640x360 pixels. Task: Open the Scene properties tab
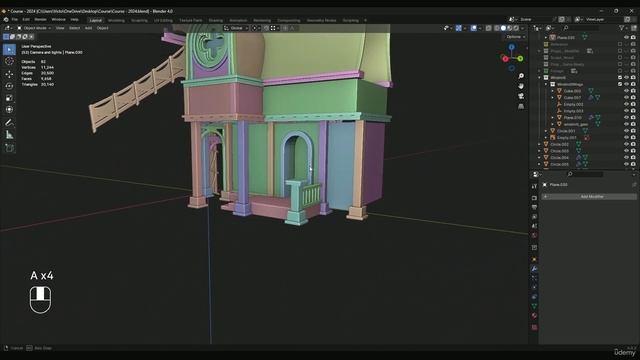(x=534, y=226)
